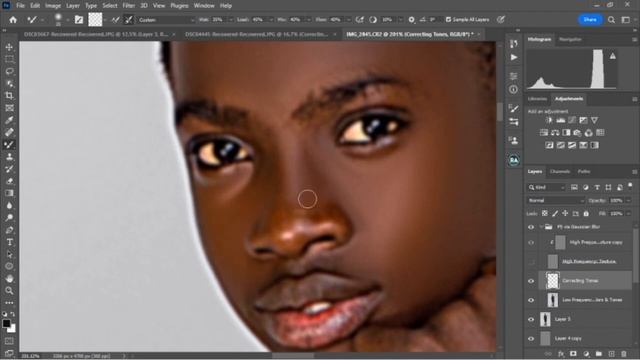640x360 pixels.
Task: Select the Layer 5 thumbnail
Action: 545,319
